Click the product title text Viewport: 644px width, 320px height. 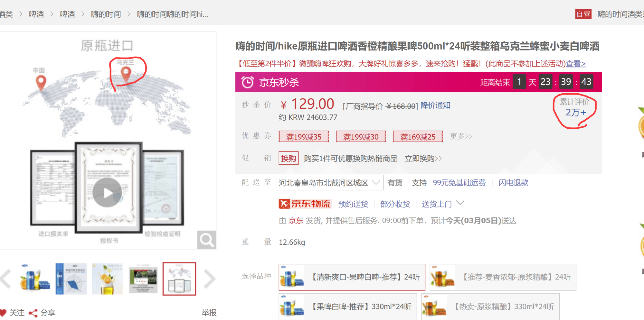click(x=417, y=46)
